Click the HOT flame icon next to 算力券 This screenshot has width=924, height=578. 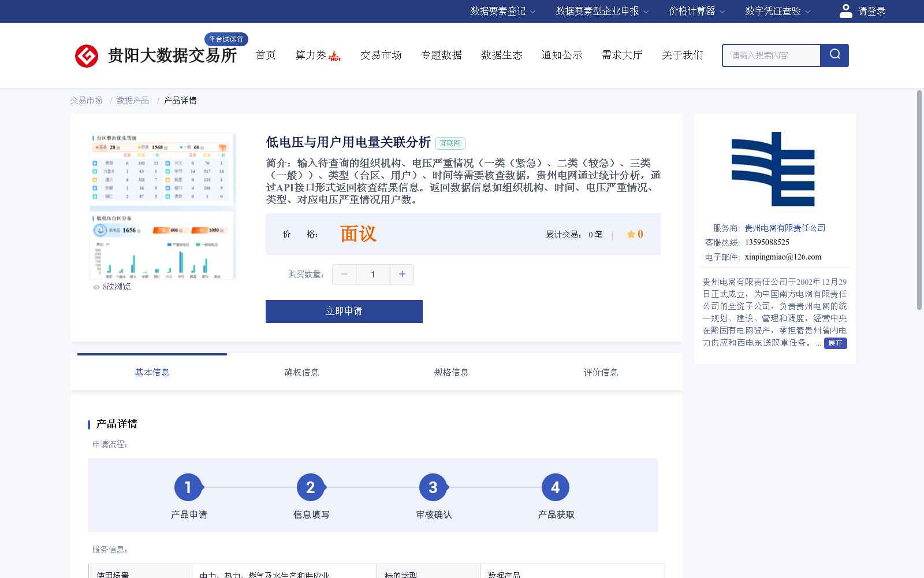[x=335, y=56]
